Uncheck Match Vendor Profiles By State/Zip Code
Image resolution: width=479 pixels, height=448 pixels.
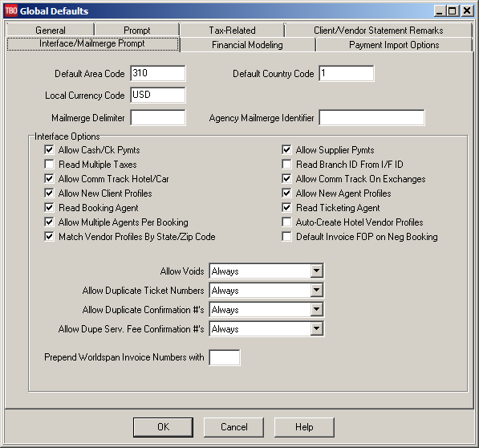coord(49,236)
